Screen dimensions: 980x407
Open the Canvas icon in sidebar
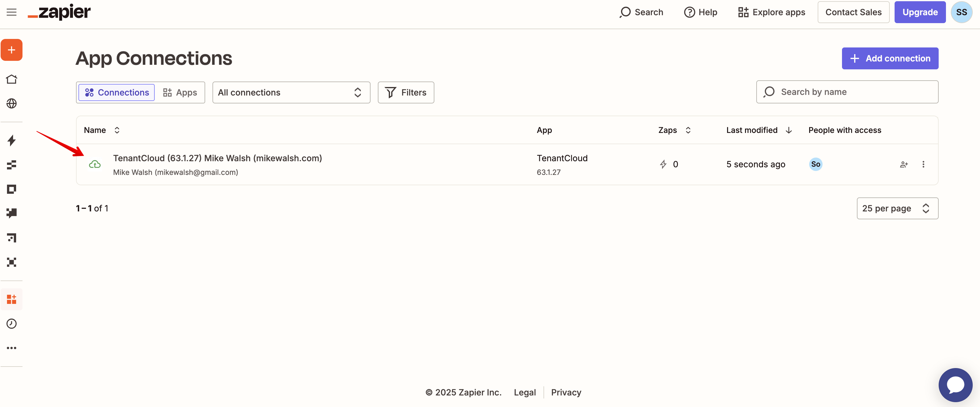pyautogui.click(x=12, y=238)
